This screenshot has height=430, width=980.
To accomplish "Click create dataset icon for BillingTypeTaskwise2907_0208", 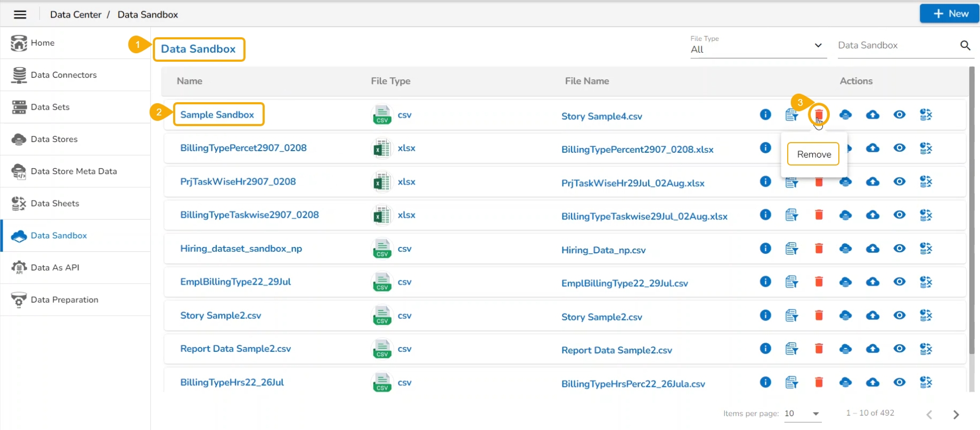I will coord(791,215).
